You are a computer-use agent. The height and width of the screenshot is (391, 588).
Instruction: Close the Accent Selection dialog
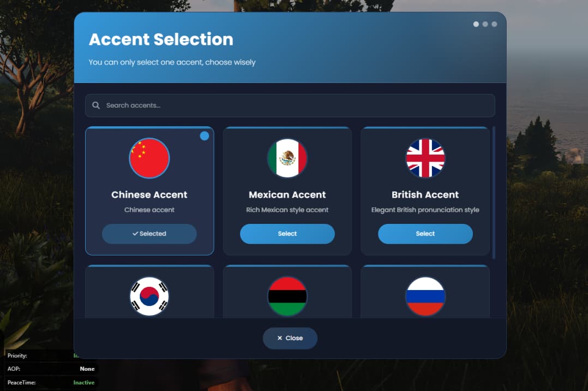(290, 338)
